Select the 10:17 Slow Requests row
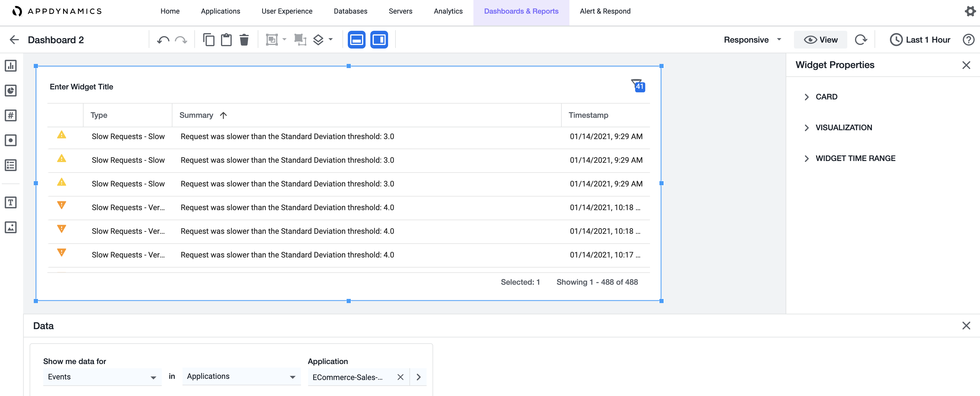This screenshot has height=396, width=980. (348, 255)
